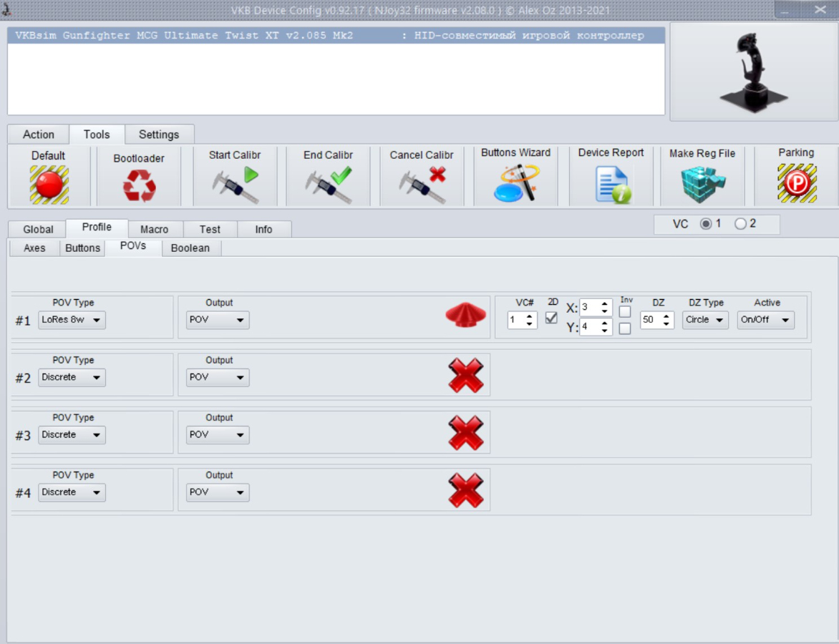Click the Y axis number input field
Image resolution: width=839 pixels, height=644 pixels.
tap(590, 327)
